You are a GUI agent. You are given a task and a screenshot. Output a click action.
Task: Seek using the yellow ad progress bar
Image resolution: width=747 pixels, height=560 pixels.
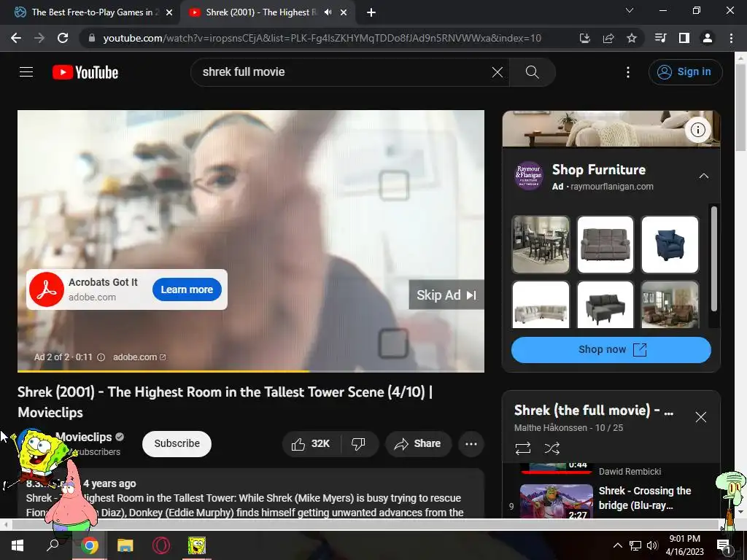pyautogui.click(x=251, y=371)
